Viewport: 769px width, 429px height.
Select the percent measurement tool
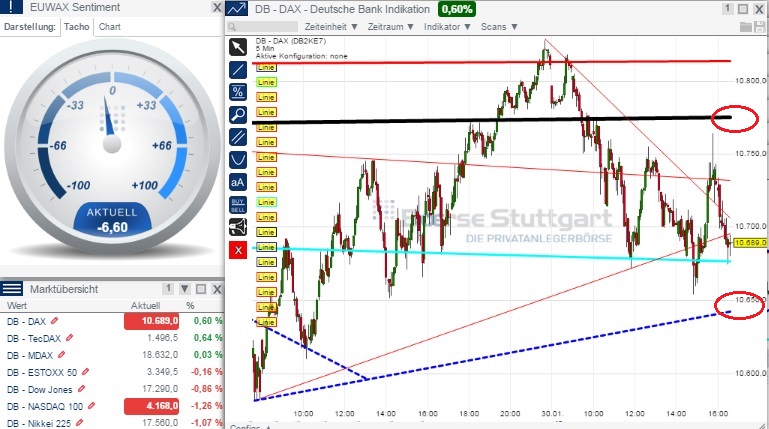coord(238,92)
